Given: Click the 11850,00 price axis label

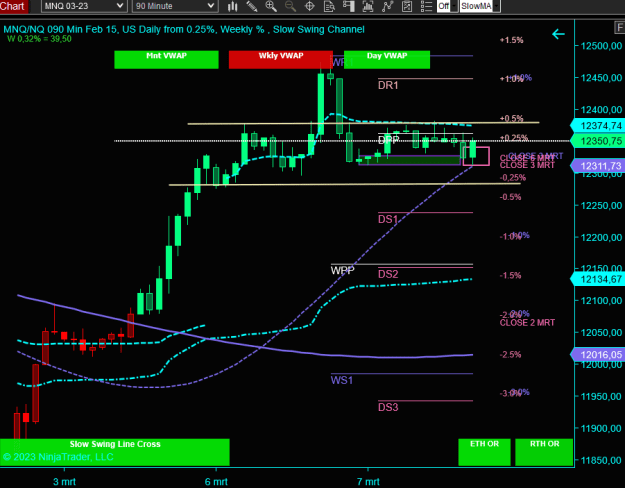Looking at the screenshot, I should point(601,460).
